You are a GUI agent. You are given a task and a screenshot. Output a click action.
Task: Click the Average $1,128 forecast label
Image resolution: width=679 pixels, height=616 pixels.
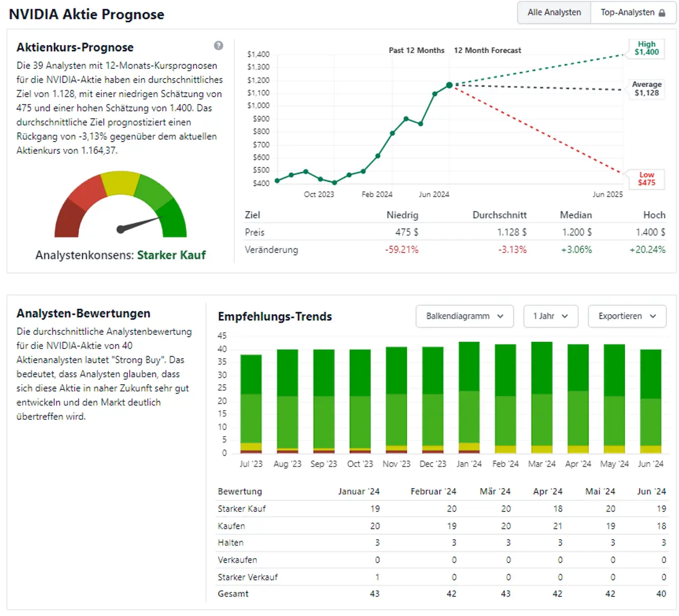coord(646,89)
